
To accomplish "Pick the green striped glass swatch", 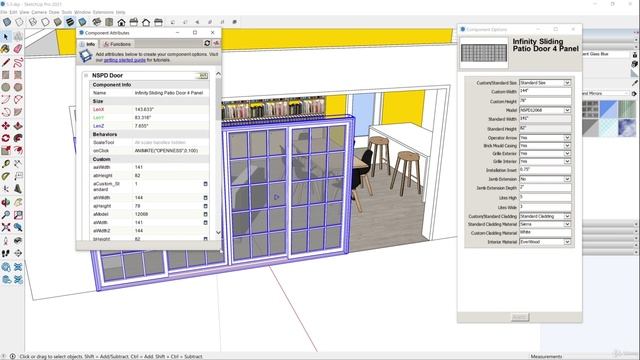I will [627, 109].
